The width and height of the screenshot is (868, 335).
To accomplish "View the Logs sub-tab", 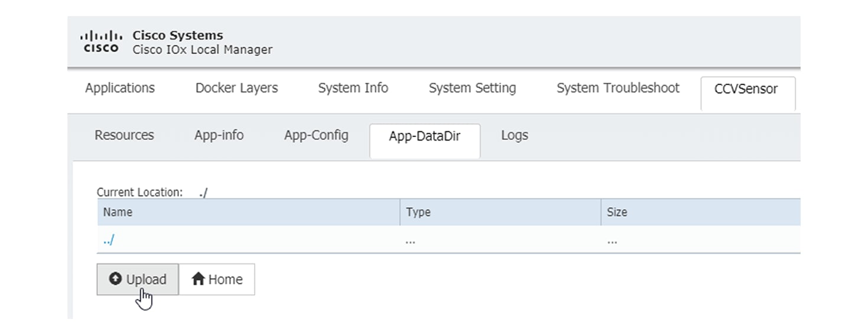I will click(x=514, y=135).
